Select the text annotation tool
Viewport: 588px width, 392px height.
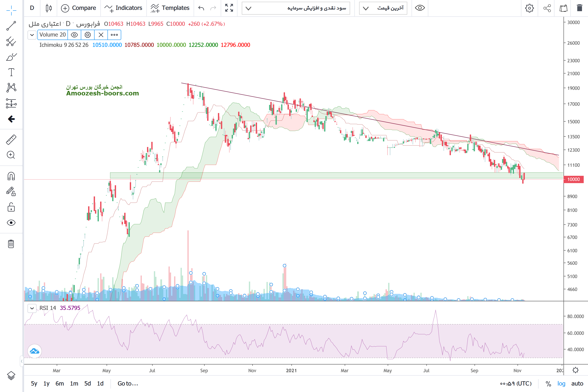[11, 72]
